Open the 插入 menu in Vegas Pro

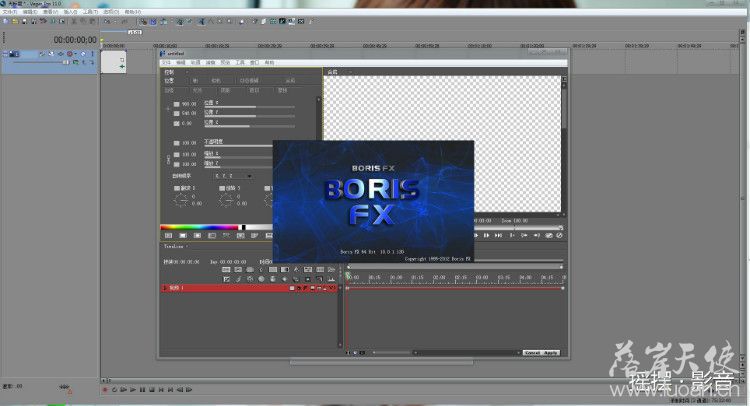[69, 11]
